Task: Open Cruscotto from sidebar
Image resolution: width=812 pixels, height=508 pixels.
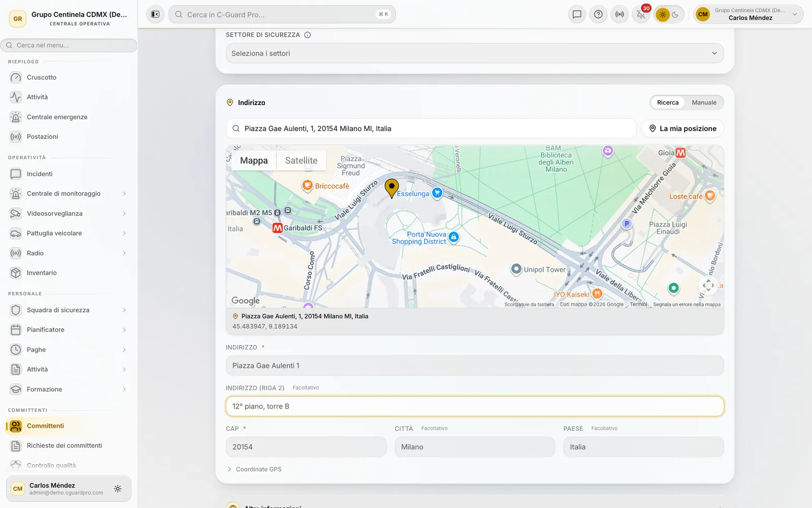Action: [x=69, y=77]
